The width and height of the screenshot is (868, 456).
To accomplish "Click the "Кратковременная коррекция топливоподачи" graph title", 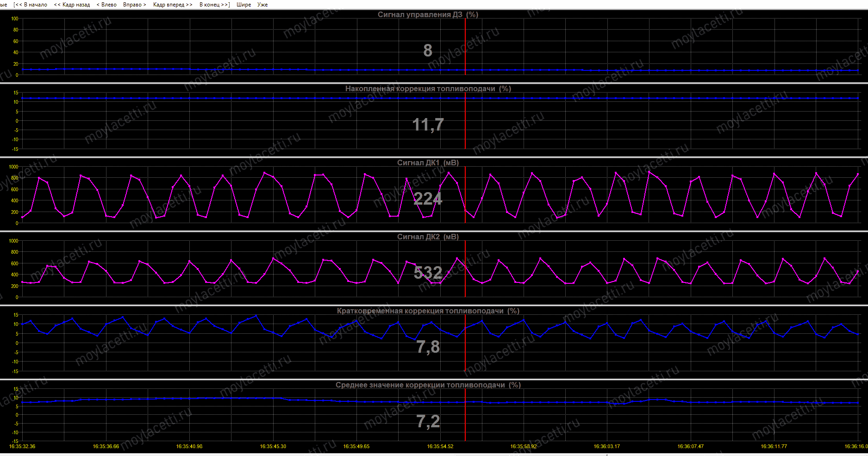I will pyautogui.click(x=428, y=311).
